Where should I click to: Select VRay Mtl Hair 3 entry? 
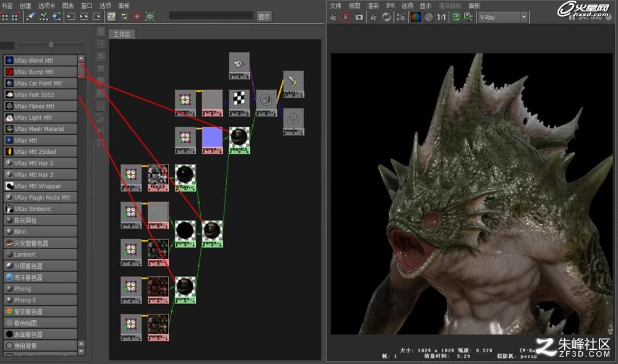(40, 174)
